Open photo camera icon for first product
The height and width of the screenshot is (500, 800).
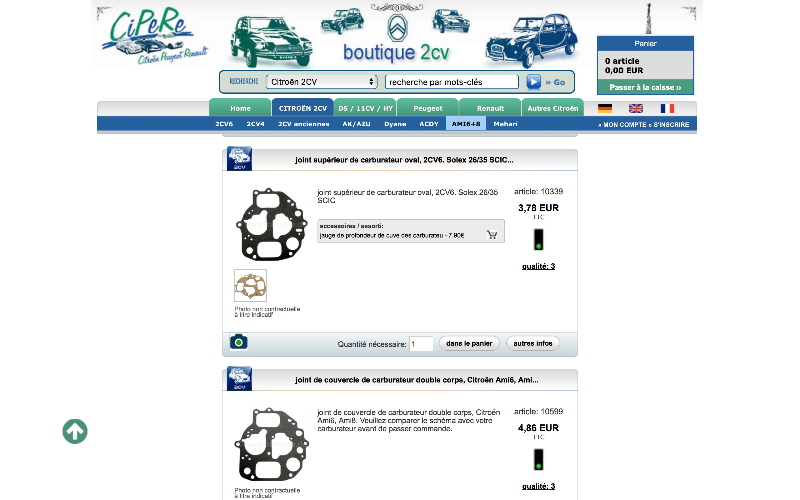(238, 342)
